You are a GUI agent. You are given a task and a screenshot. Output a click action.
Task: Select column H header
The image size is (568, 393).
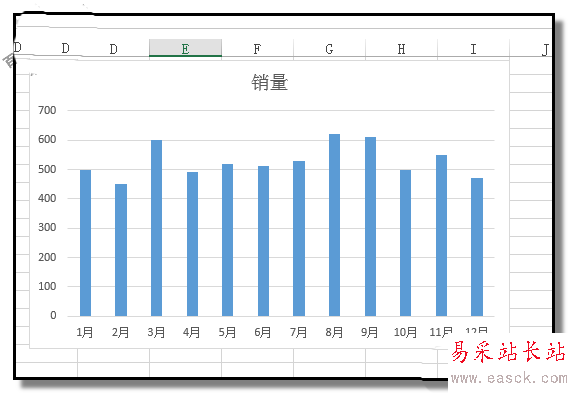(401, 48)
